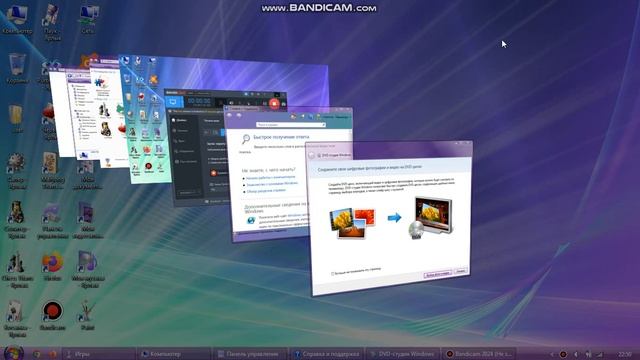Click the Bandicam tray icon
The height and width of the screenshot is (360, 640).
pyautogui.click(x=563, y=354)
